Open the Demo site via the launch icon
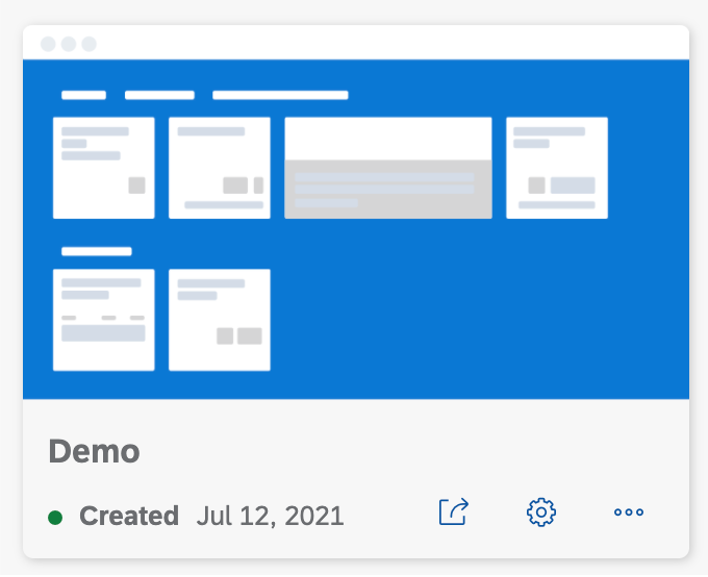 [453, 512]
